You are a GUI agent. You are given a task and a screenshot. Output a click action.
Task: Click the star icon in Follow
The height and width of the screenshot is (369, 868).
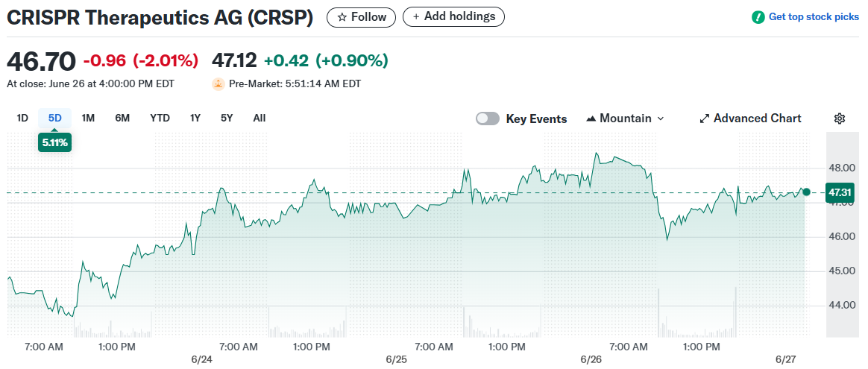(342, 18)
